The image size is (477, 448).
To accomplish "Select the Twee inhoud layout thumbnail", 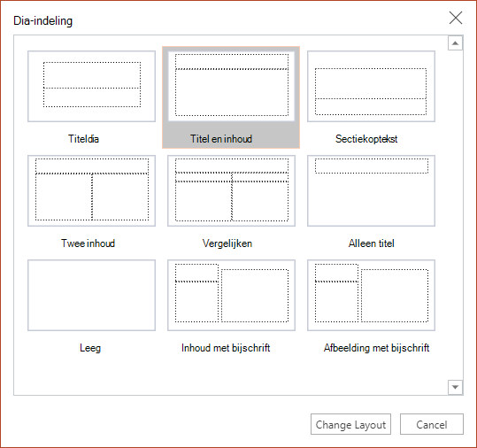I will click(x=91, y=191).
